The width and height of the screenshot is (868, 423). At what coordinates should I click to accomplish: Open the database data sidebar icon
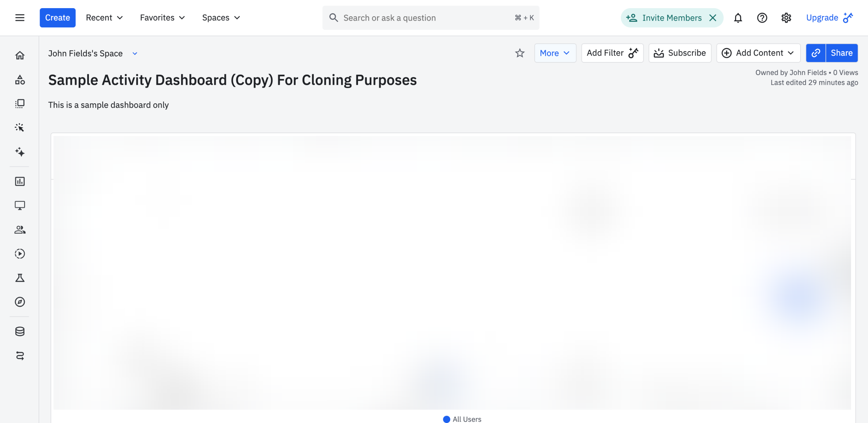click(x=20, y=331)
